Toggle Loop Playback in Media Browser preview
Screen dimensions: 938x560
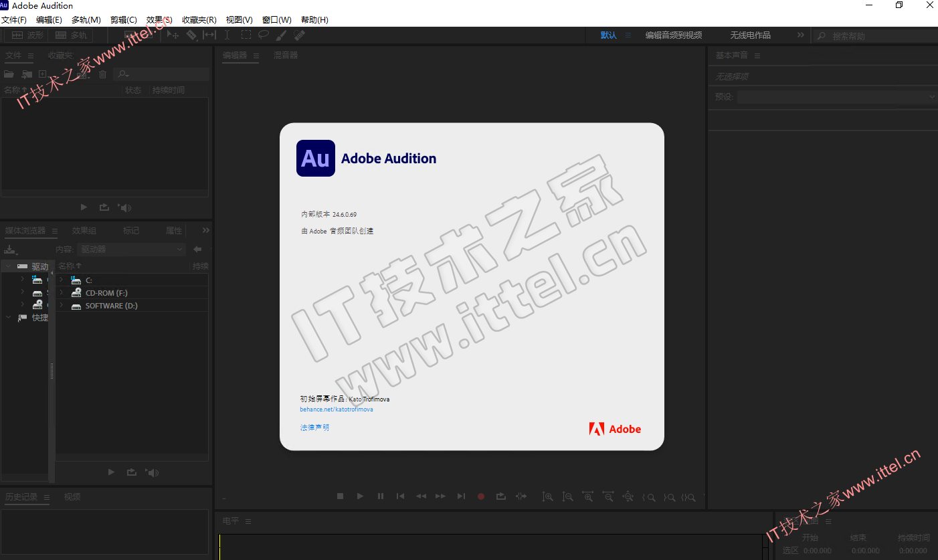tap(131, 472)
